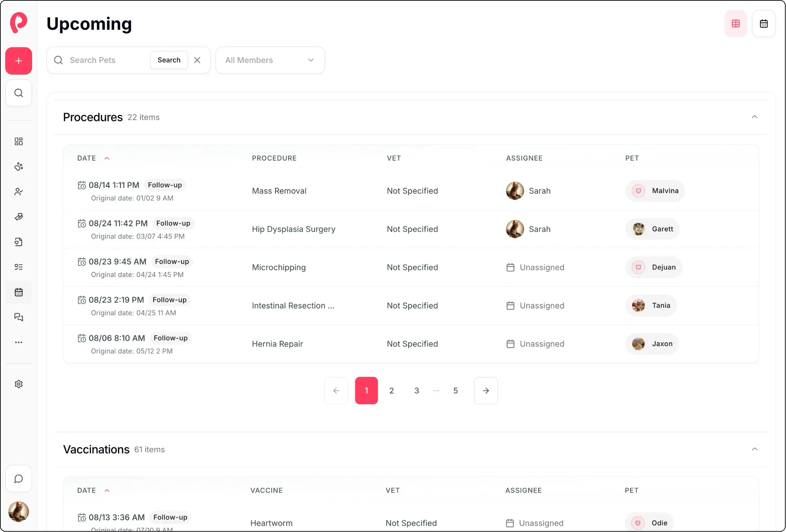
Task: Collapse the Vaccinations section
Action: tap(755, 449)
